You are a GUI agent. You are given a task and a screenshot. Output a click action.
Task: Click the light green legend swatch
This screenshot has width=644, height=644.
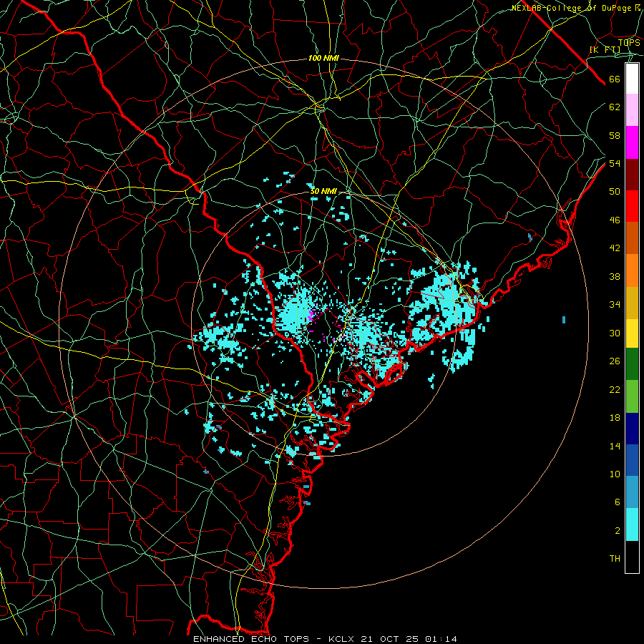[632, 396]
